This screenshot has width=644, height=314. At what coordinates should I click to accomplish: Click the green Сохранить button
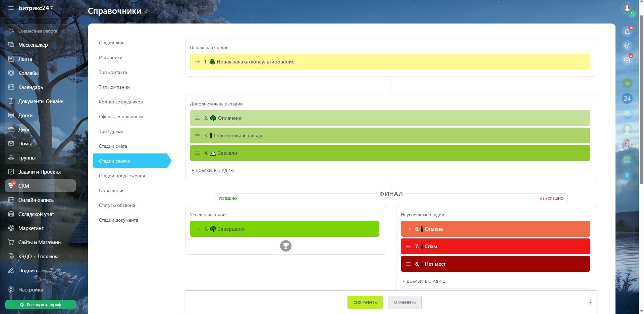(x=365, y=303)
